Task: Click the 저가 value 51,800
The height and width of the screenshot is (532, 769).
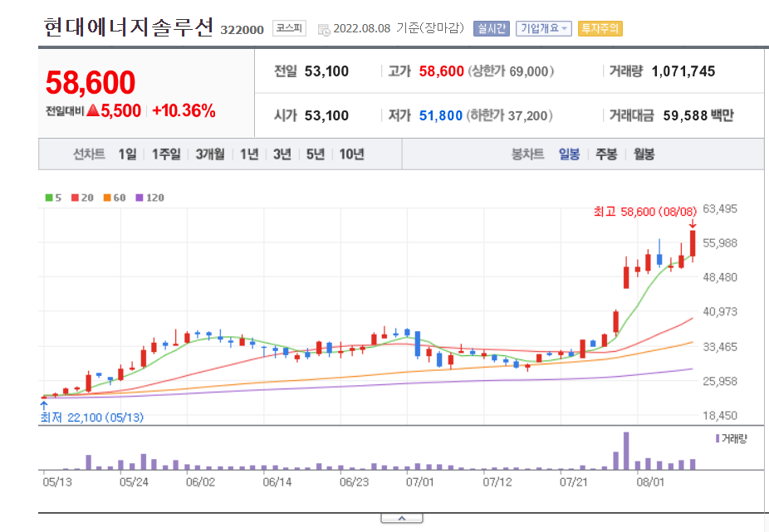Action: point(441,115)
